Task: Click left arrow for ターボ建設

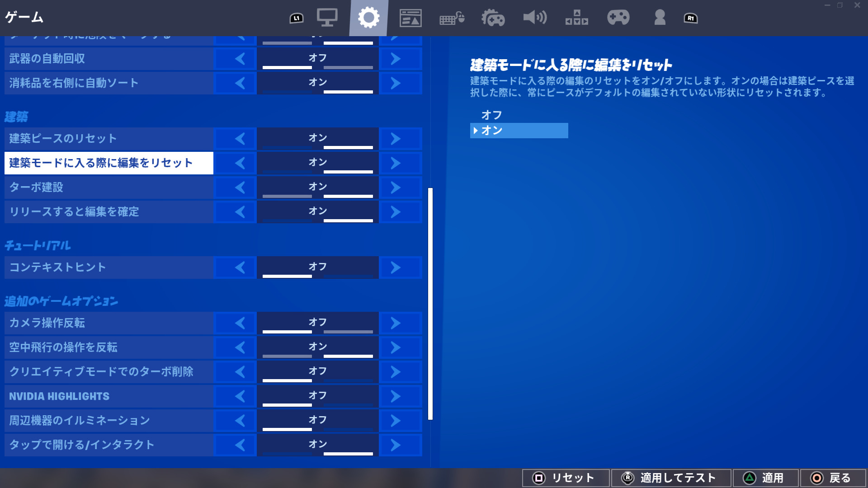Action: (236, 188)
